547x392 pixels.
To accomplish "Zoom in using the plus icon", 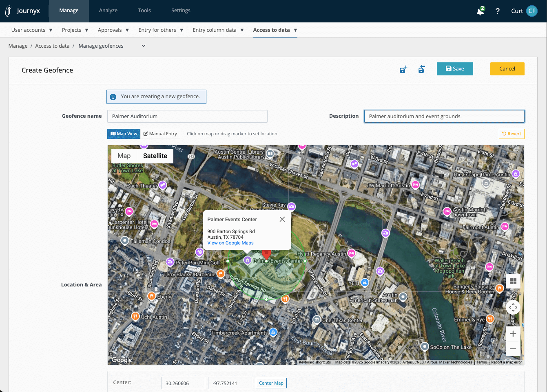I will coord(513,333).
